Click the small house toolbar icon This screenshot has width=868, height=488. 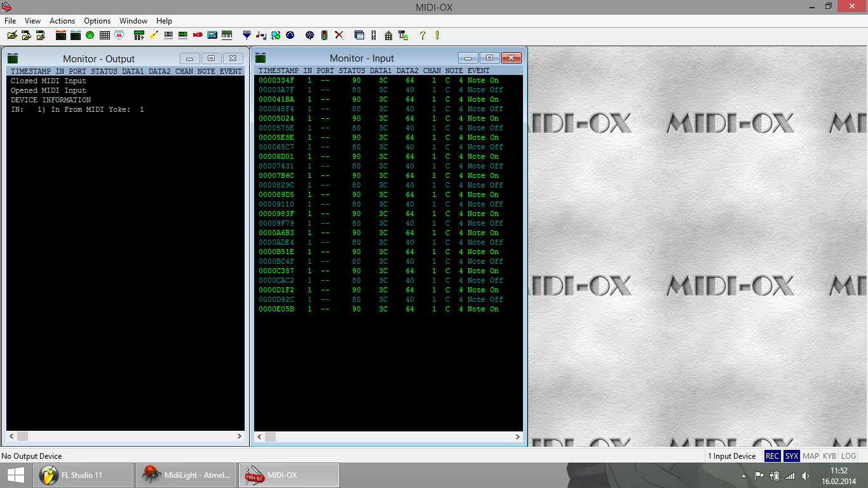388,36
